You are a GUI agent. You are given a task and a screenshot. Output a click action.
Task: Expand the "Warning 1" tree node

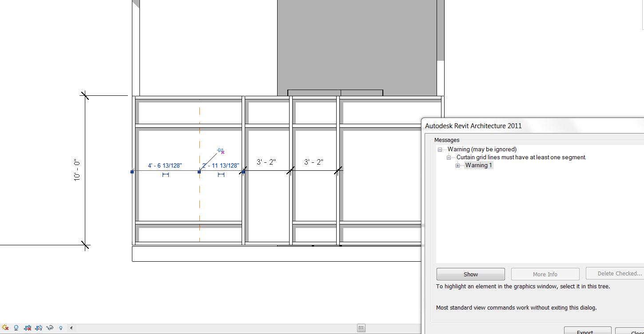[457, 165]
